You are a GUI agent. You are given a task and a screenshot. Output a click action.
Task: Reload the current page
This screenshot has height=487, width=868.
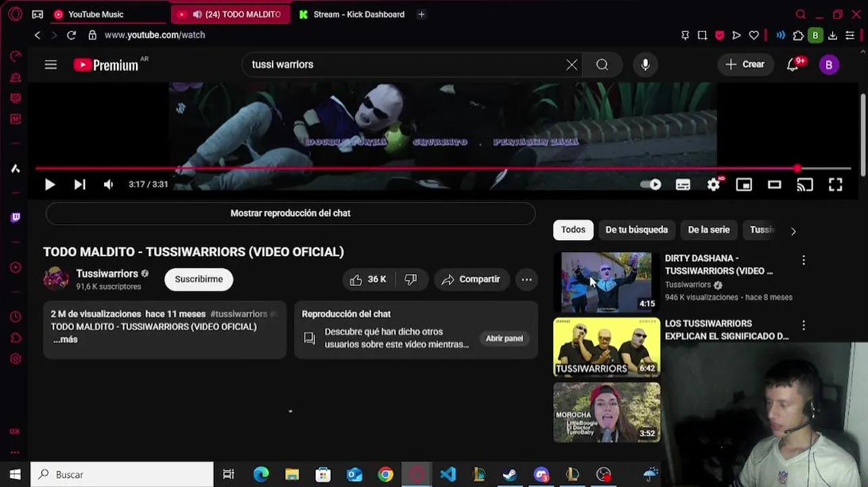[x=71, y=35]
